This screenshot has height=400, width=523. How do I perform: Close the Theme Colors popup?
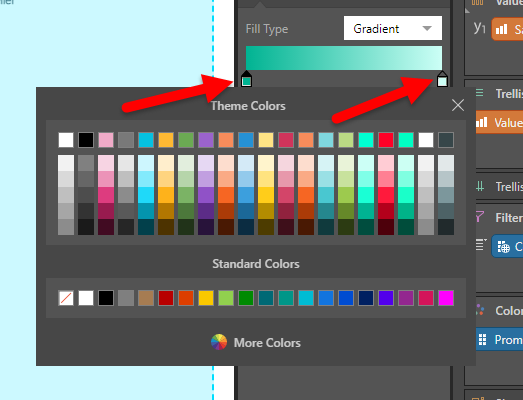(458, 105)
